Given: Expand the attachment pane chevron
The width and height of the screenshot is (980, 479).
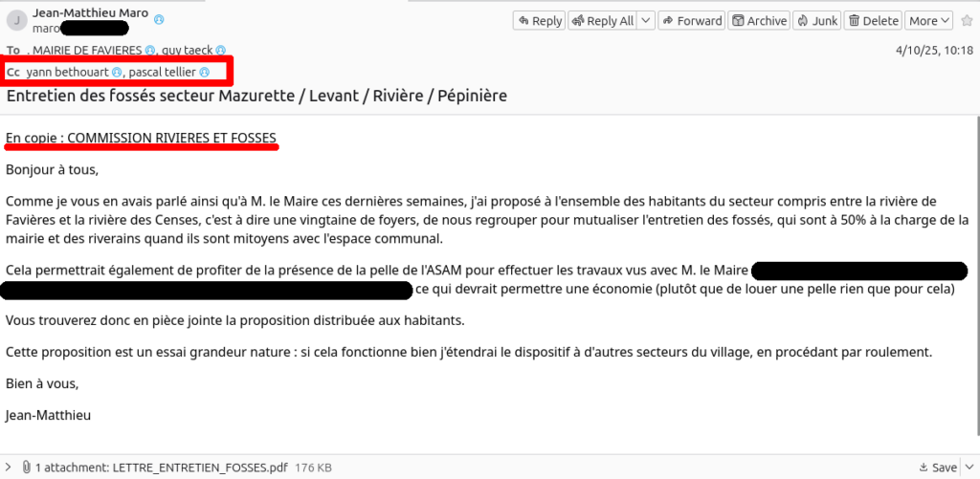Looking at the screenshot, I should point(10,468).
